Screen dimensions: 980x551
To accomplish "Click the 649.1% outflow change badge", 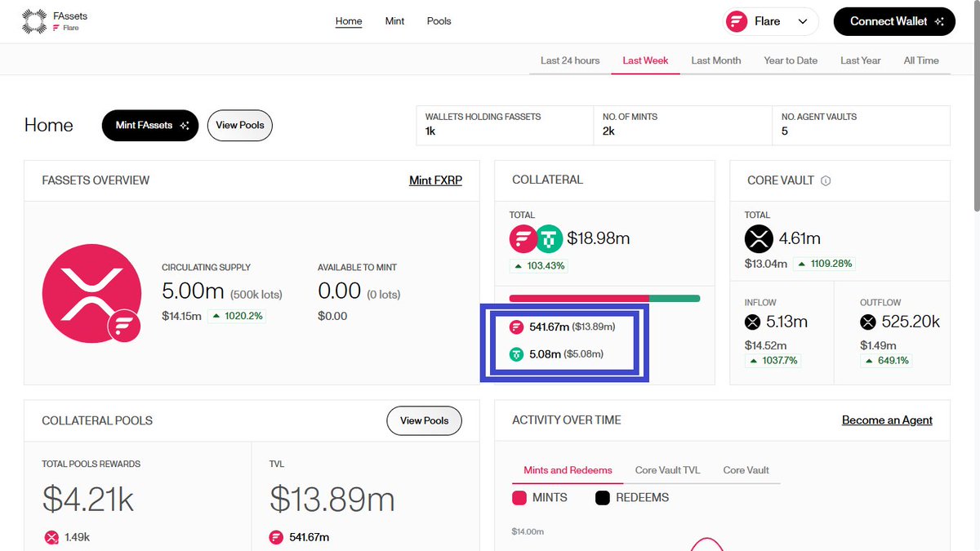I will coord(887,361).
